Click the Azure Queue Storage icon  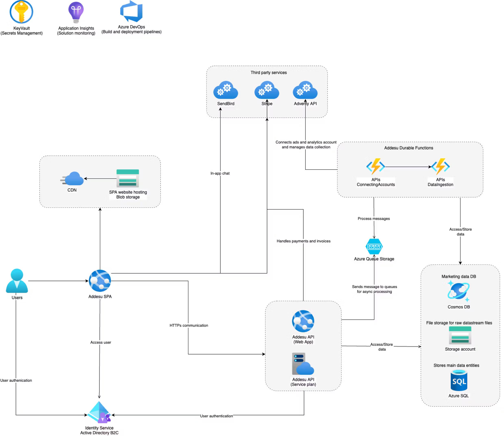point(374,247)
